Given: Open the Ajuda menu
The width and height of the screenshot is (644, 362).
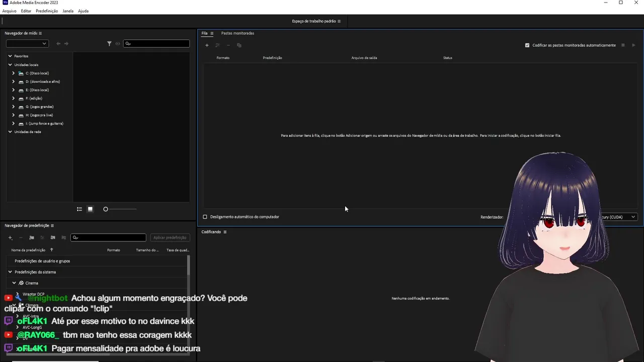Looking at the screenshot, I should (83, 11).
